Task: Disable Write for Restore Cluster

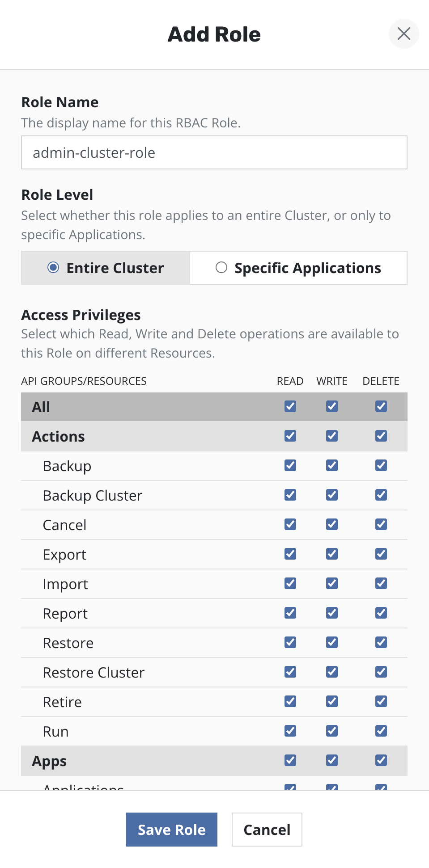Action: (332, 672)
